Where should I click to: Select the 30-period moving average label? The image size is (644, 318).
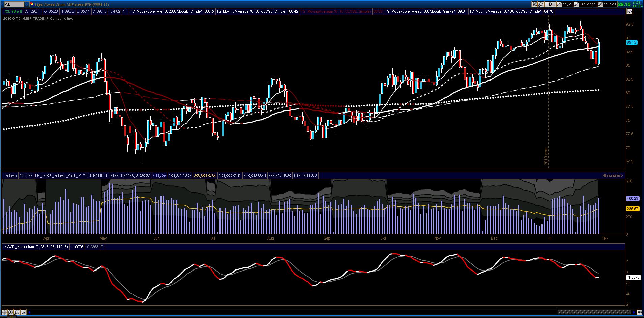420,11
